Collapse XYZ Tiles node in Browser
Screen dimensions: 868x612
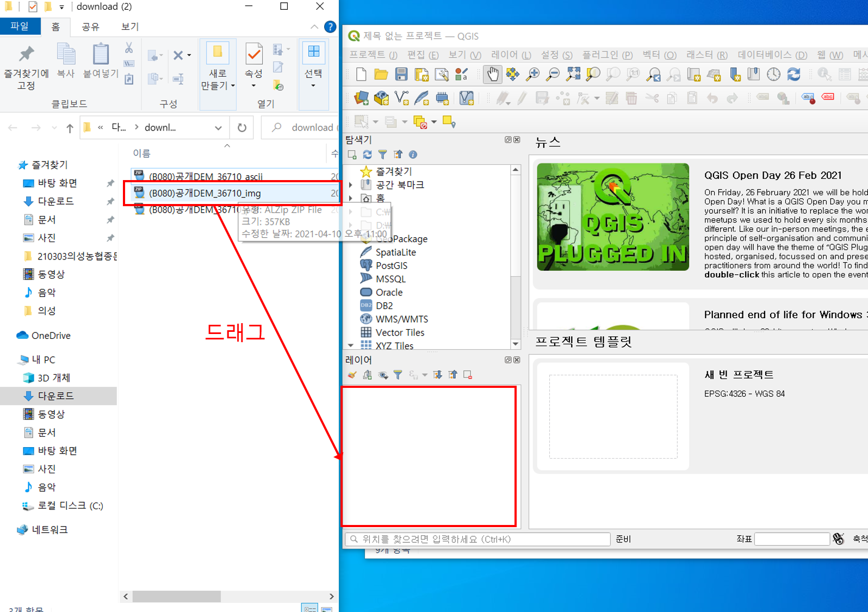pyautogui.click(x=351, y=345)
